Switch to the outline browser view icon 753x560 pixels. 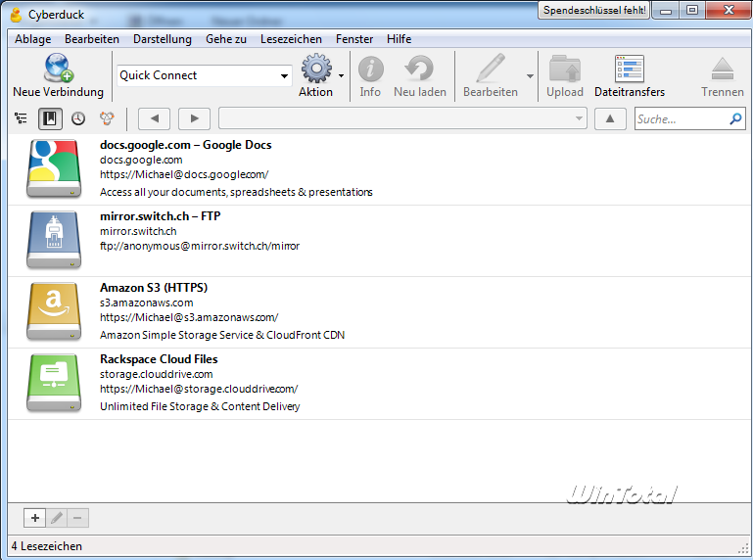21,118
